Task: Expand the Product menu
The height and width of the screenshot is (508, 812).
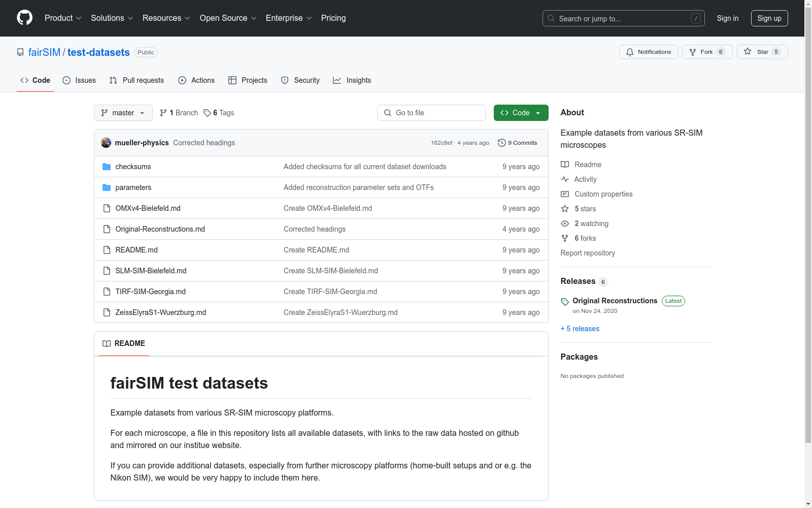Action: [63, 18]
